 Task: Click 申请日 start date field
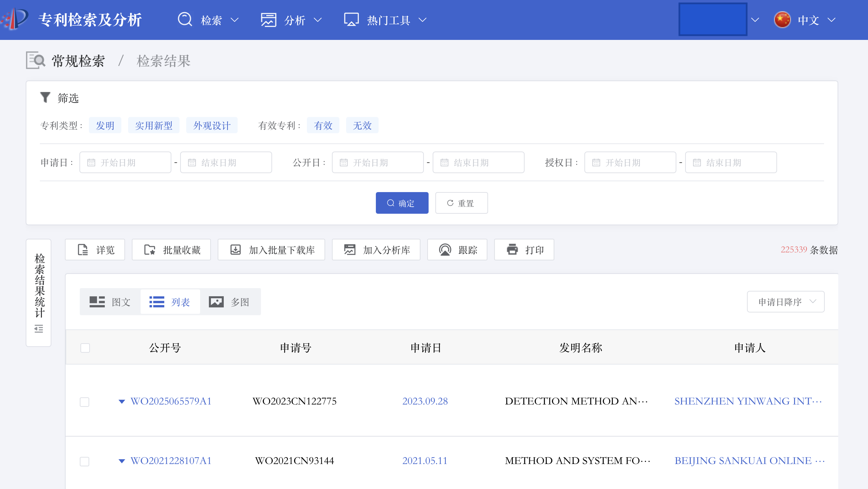[x=125, y=162]
